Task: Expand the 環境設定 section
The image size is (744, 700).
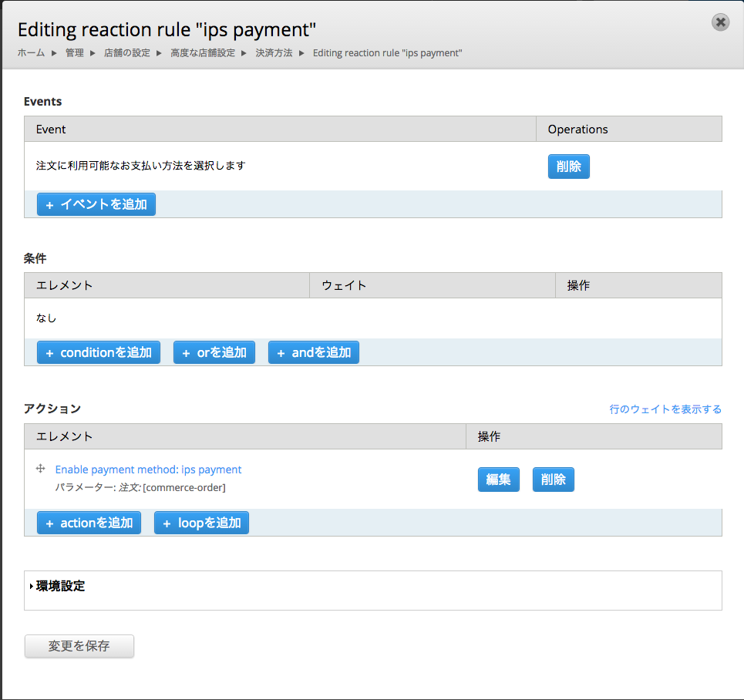Action: tap(60, 586)
